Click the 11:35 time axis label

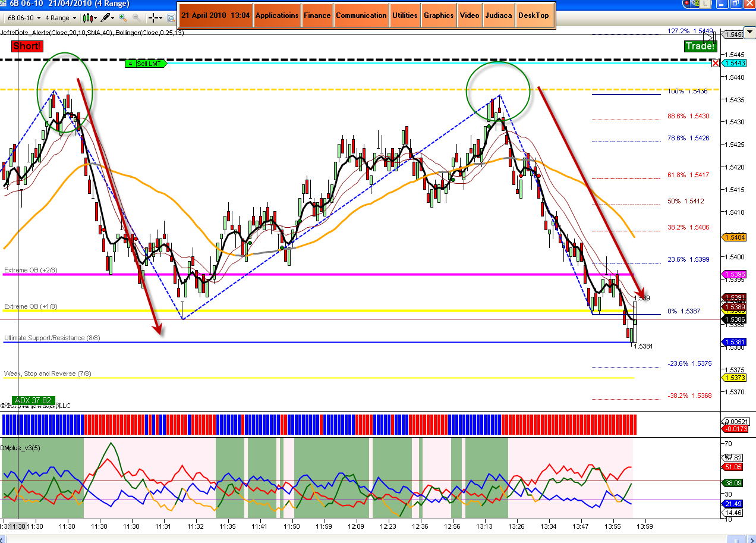228,526
